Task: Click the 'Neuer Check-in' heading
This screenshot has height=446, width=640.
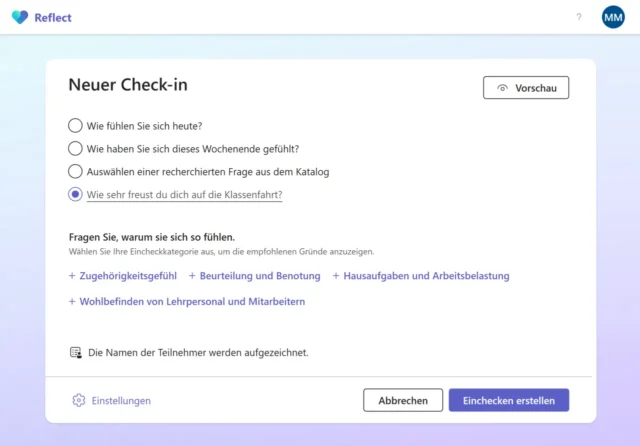Action: point(128,85)
